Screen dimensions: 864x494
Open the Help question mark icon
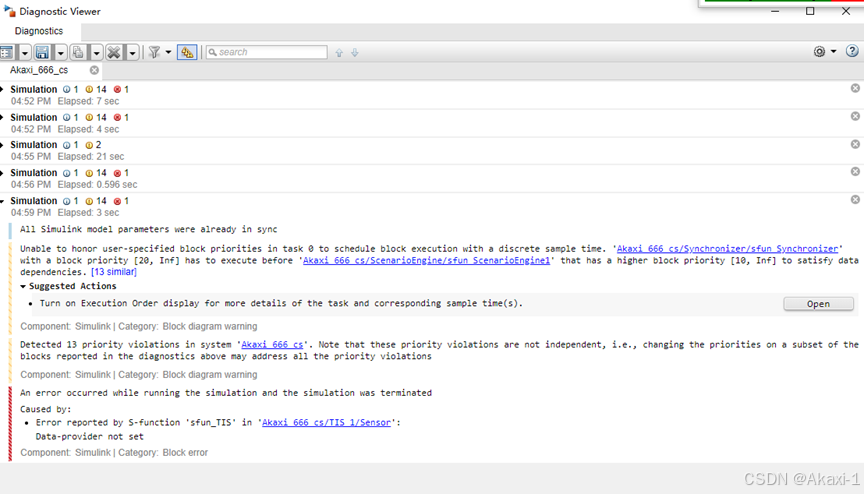(x=852, y=51)
